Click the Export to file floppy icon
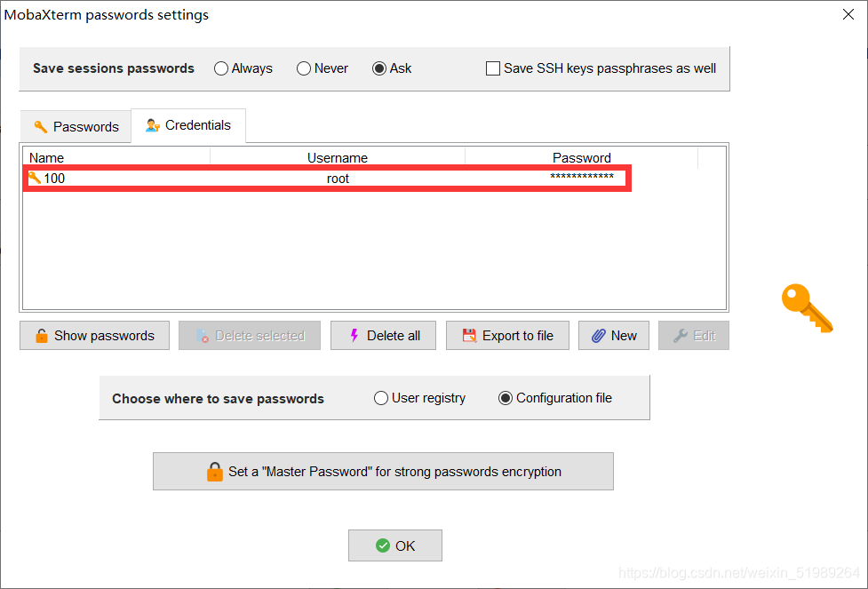868x589 pixels. (x=469, y=335)
